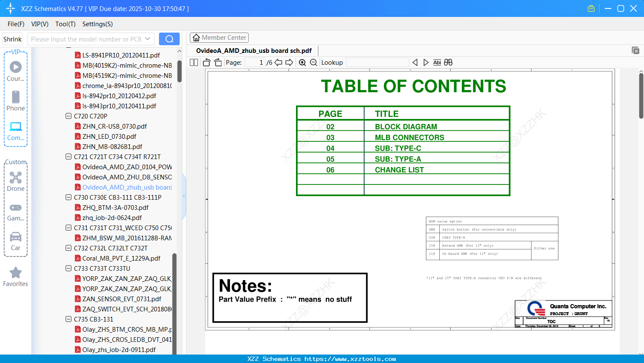
Task: Collapse the C721 C721T C734 folder
Action: [x=69, y=157]
